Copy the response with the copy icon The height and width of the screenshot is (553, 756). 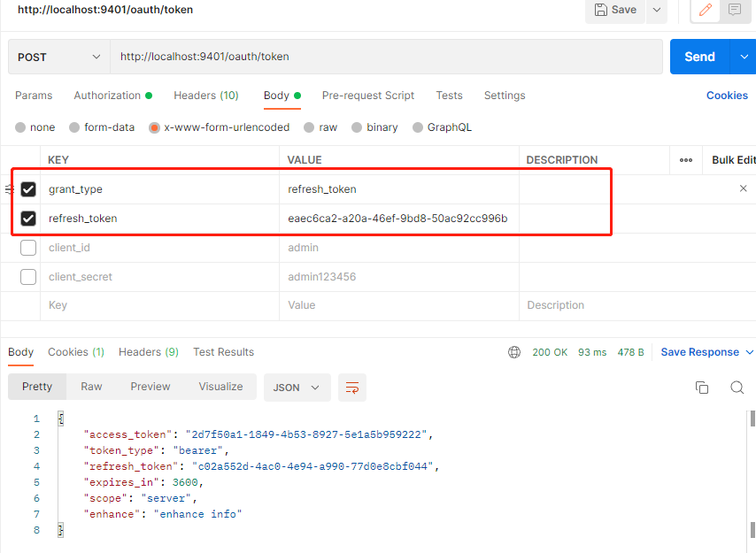[701, 388]
